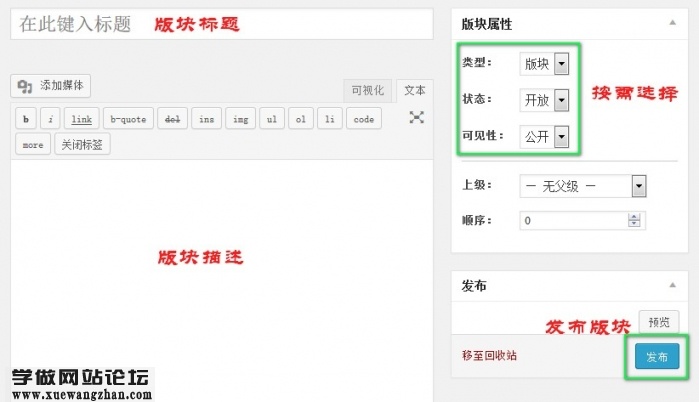The width and height of the screenshot is (699, 402).
Task: Click the 移至回收站 move to trash link
Action: click(489, 355)
